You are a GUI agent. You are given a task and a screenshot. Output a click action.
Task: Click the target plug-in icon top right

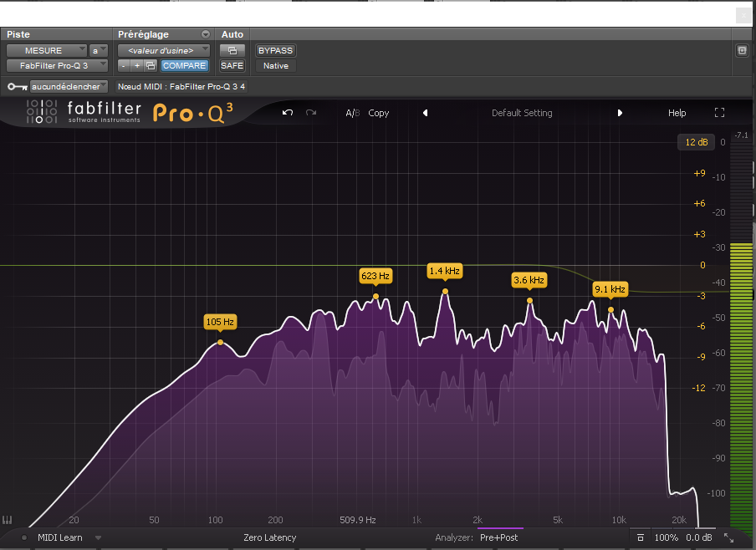click(x=742, y=51)
